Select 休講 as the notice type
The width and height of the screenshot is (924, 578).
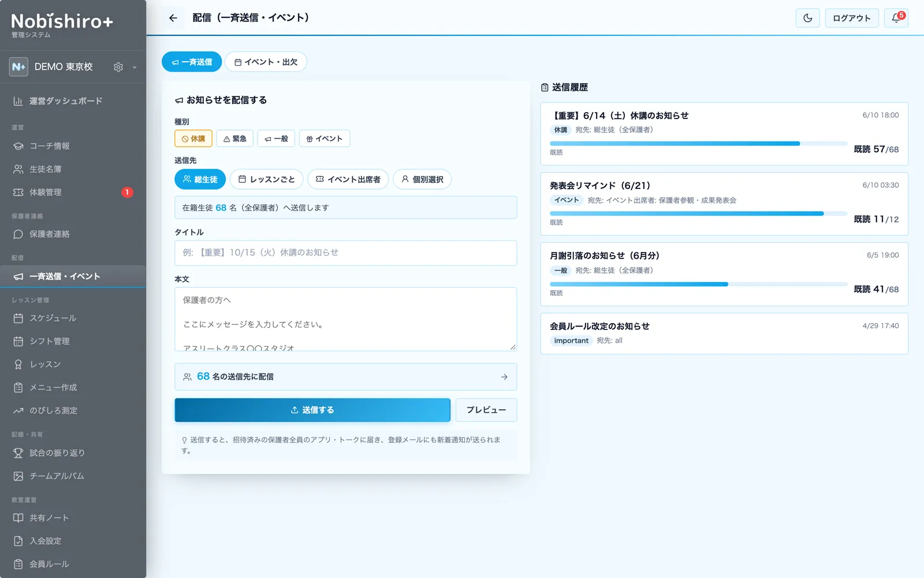(x=193, y=139)
